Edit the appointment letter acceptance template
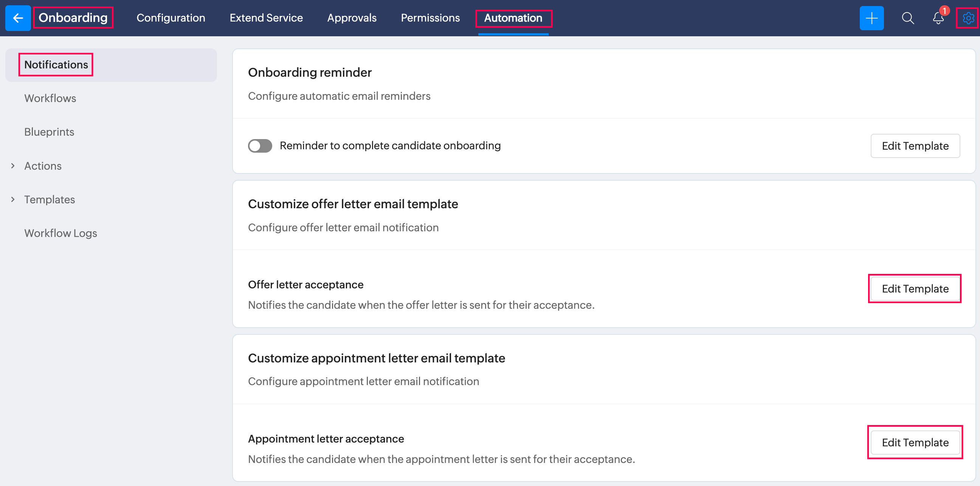This screenshot has height=486, width=980. 915,442
